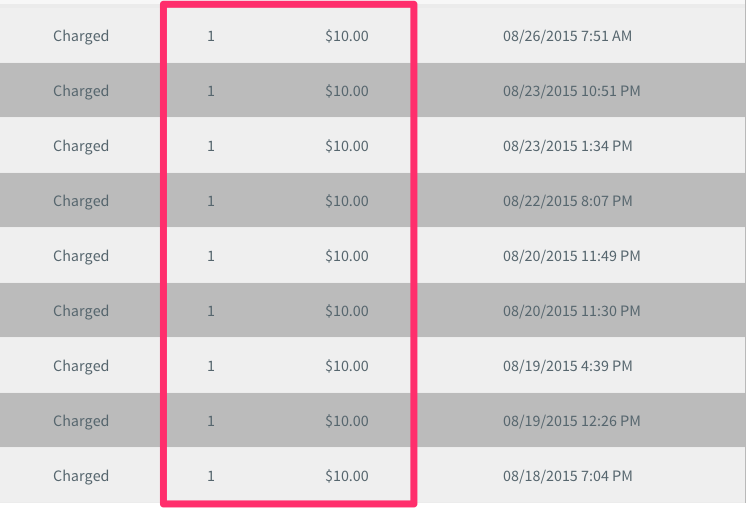Select the 08/20/2015 11:30 PM timestamp
753x508 pixels.
click(x=571, y=311)
